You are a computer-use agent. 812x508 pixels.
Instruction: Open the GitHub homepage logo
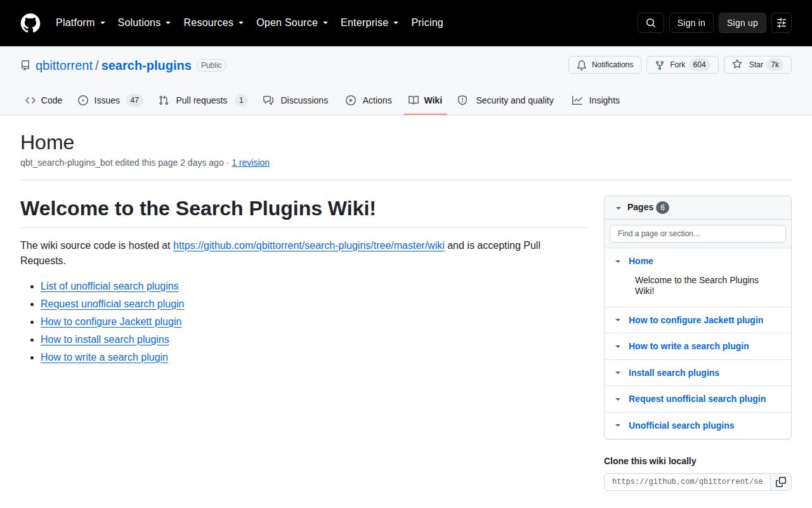click(x=30, y=23)
